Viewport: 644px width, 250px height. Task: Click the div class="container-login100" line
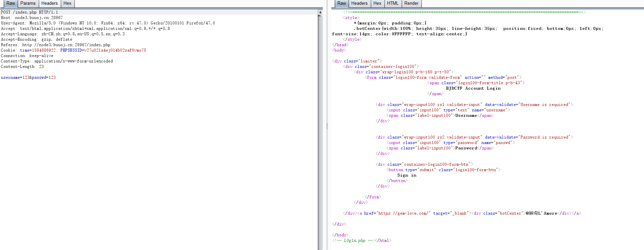381,67
